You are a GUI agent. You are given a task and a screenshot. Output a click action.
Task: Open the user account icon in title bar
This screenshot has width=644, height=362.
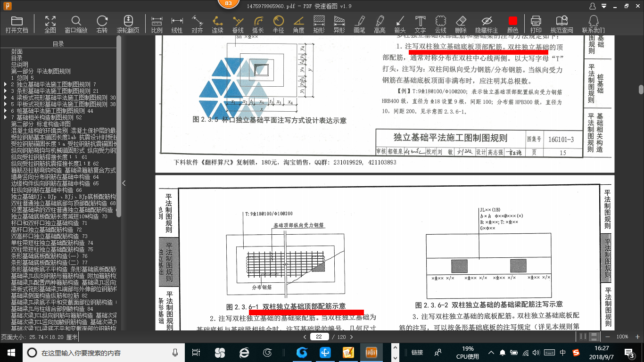click(593, 6)
